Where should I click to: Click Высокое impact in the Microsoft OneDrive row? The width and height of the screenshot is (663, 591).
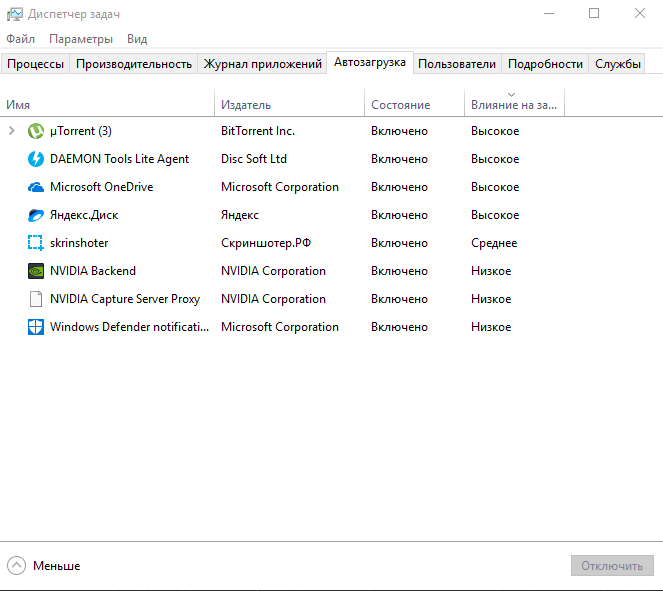[x=495, y=187]
